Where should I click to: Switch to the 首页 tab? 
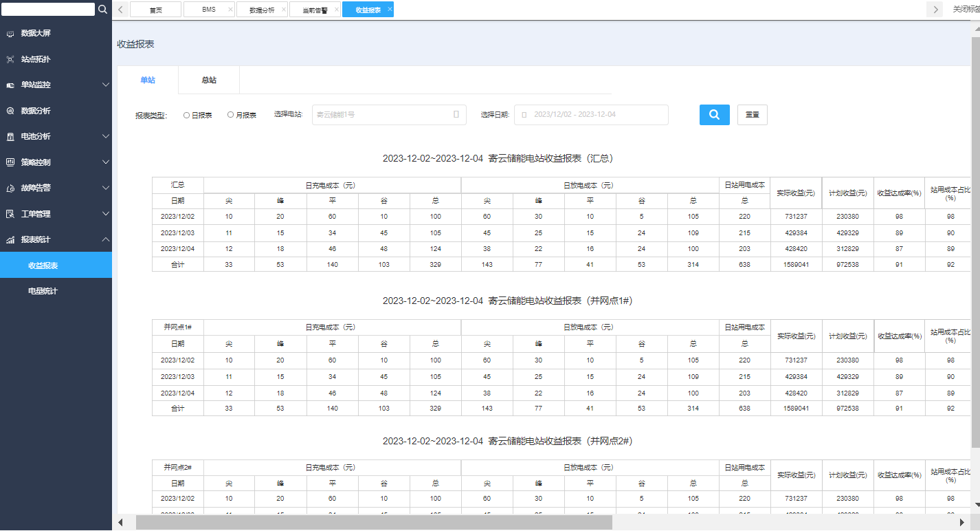point(156,10)
